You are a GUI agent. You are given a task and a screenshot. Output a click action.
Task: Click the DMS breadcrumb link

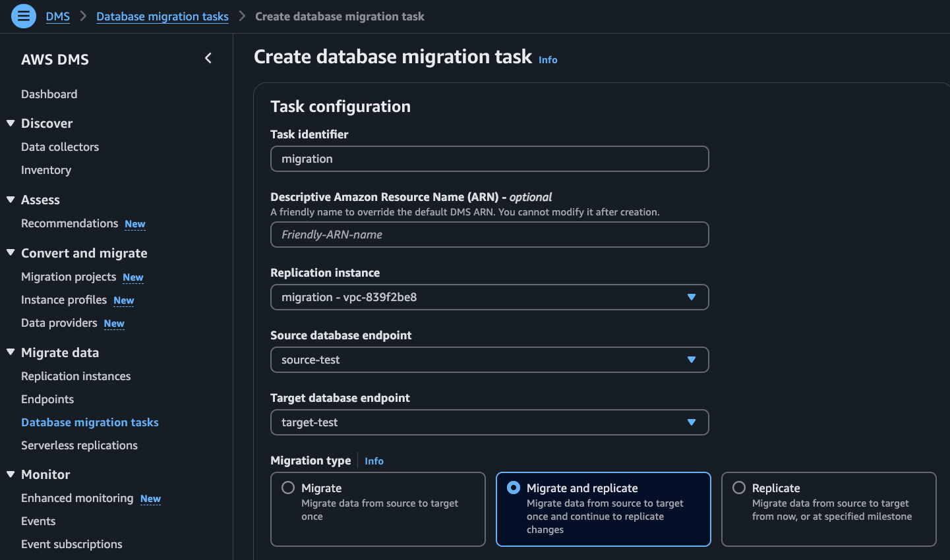click(58, 16)
